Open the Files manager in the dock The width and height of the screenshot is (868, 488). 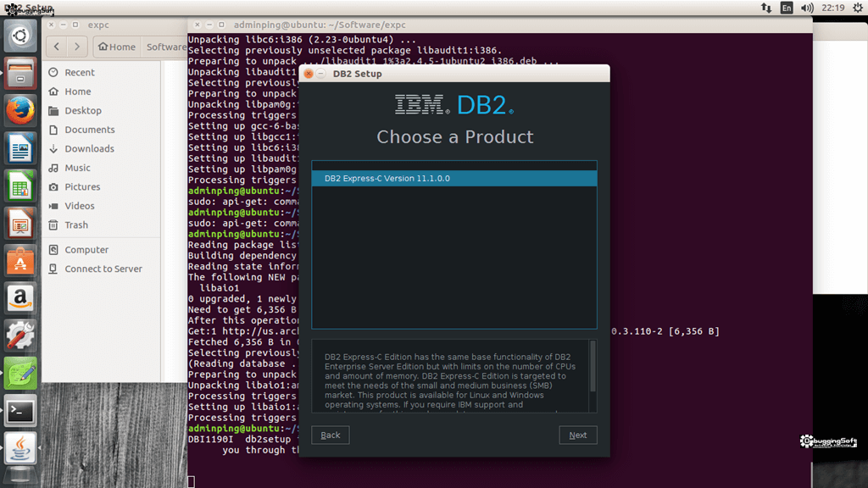coord(20,73)
